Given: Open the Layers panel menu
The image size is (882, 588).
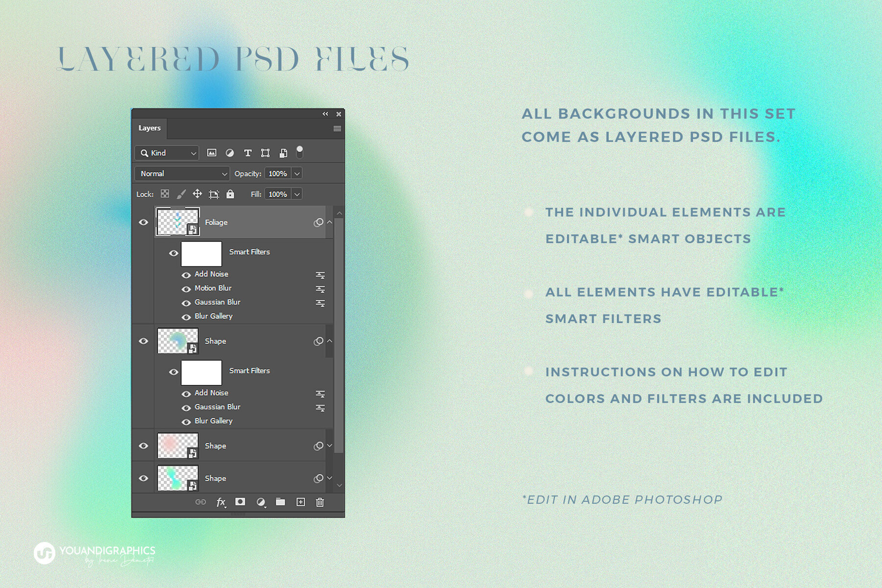Looking at the screenshot, I should click(x=337, y=128).
